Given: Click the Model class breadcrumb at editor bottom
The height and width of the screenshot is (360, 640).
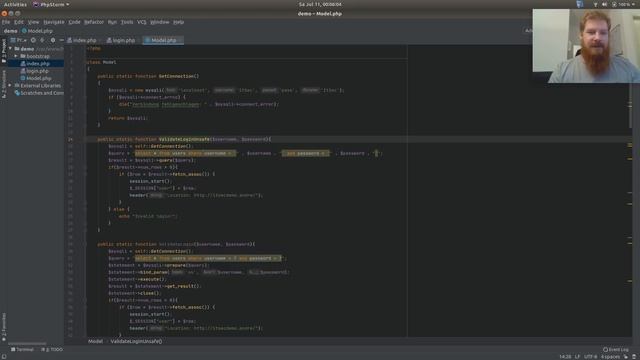Looking at the screenshot, I should (x=96, y=342).
